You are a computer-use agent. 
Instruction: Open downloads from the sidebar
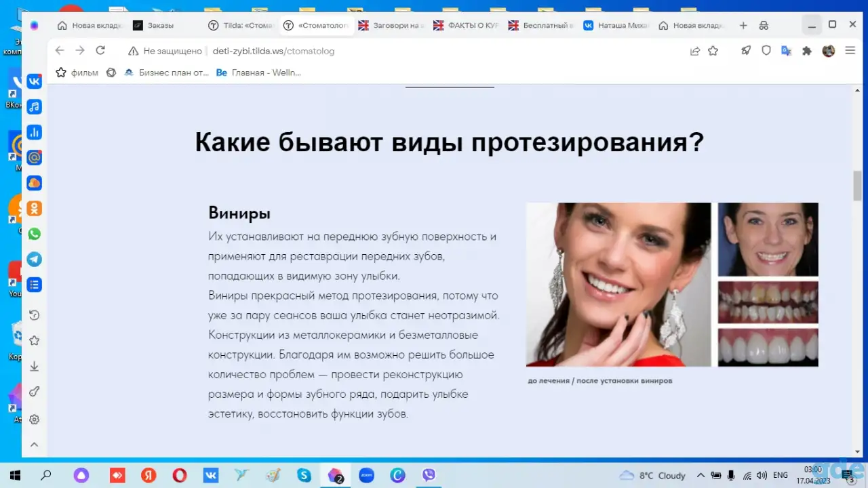point(34,366)
